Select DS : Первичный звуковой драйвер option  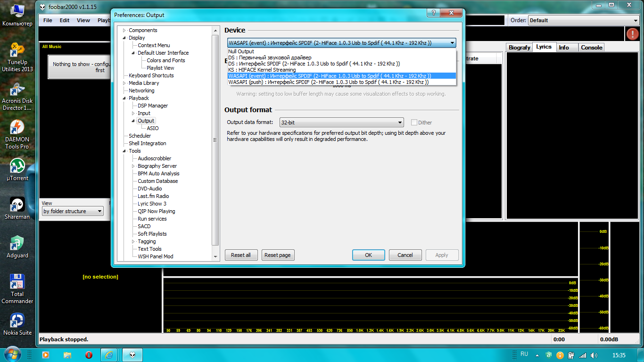[x=342, y=58]
